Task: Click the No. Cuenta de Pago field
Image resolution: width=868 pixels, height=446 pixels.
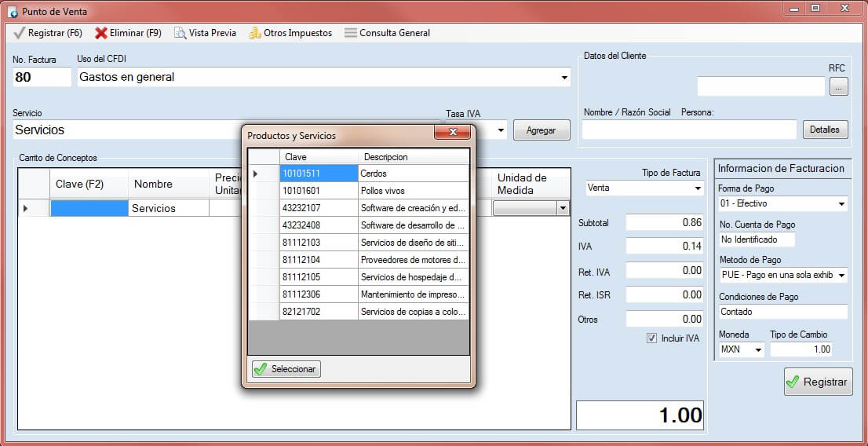Action: (757, 240)
